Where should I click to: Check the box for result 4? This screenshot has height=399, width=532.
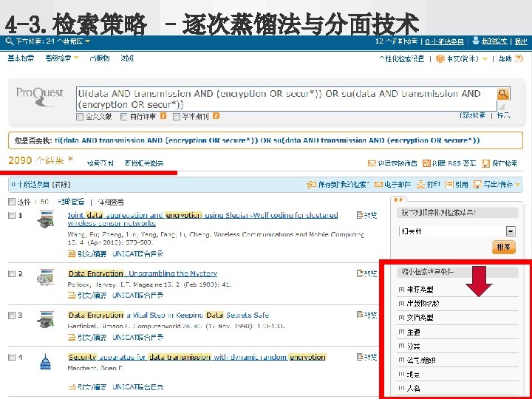(x=12, y=357)
